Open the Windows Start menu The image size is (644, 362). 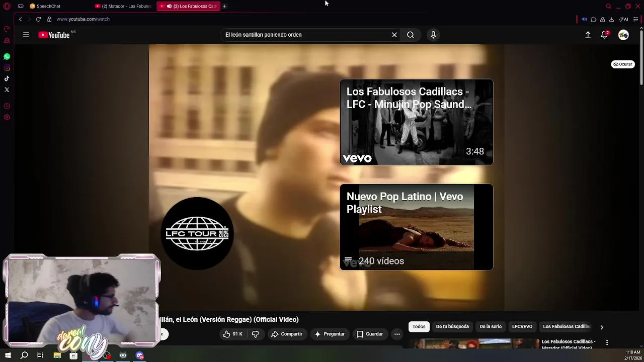point(8,355)
